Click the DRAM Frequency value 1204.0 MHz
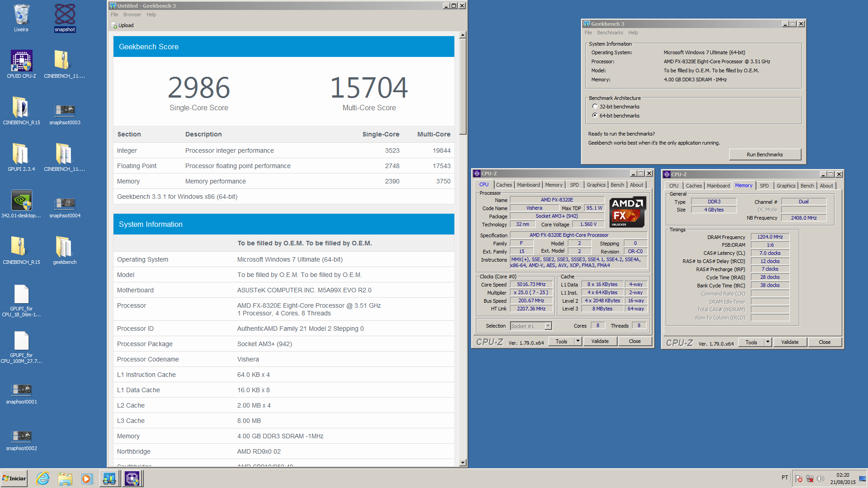868x488 pixels. click(x=770, y=237)
